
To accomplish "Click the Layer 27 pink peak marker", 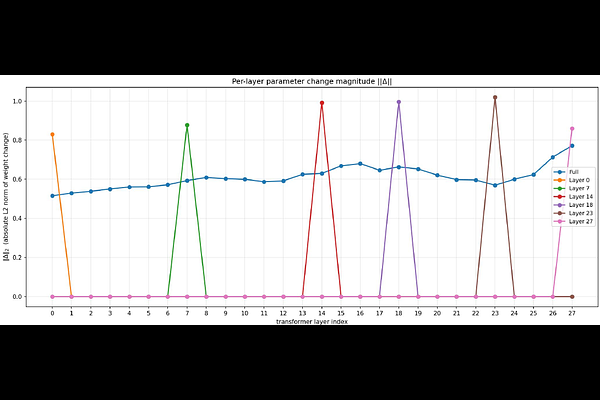I will point(572,129).
